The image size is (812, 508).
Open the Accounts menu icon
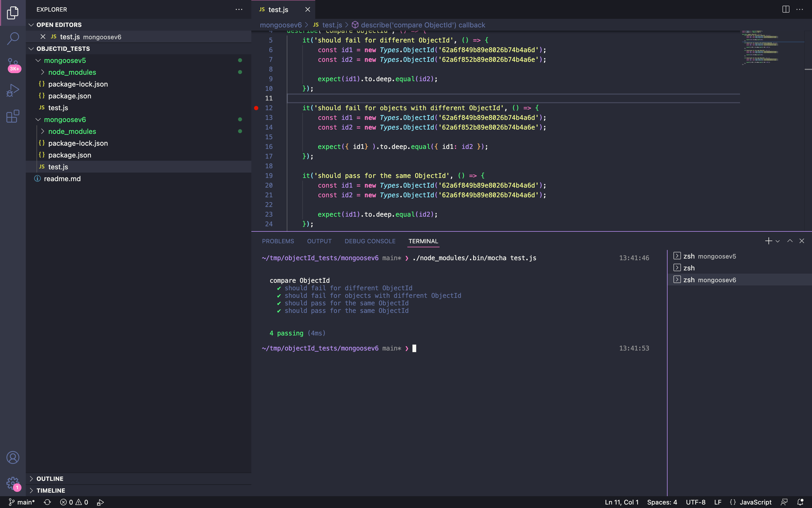[13, 457]
